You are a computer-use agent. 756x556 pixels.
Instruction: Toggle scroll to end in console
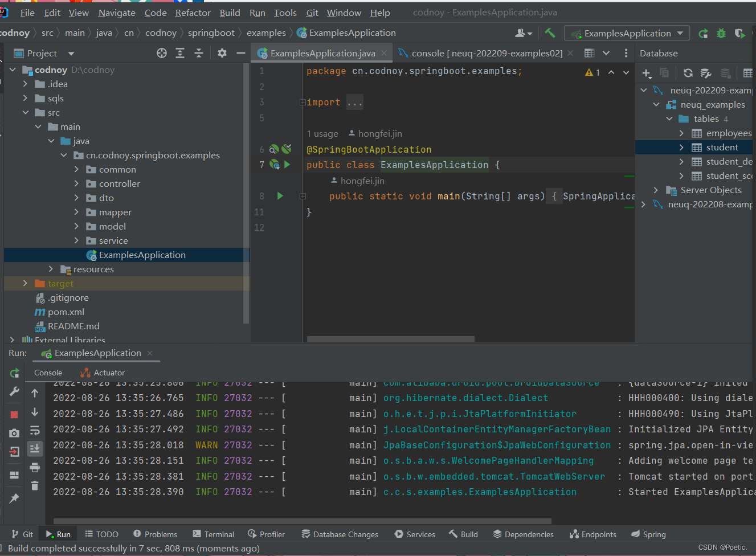[x=35, y=449]
